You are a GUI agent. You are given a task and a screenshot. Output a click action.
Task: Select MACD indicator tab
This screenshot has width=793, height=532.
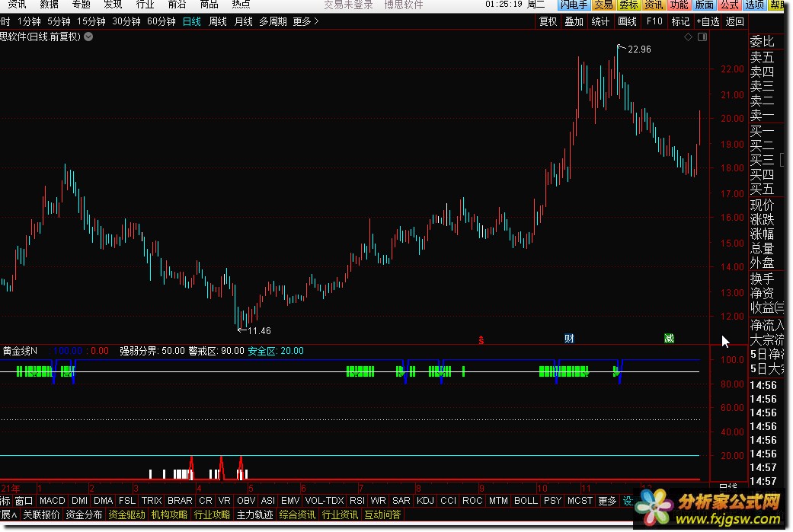52,501
